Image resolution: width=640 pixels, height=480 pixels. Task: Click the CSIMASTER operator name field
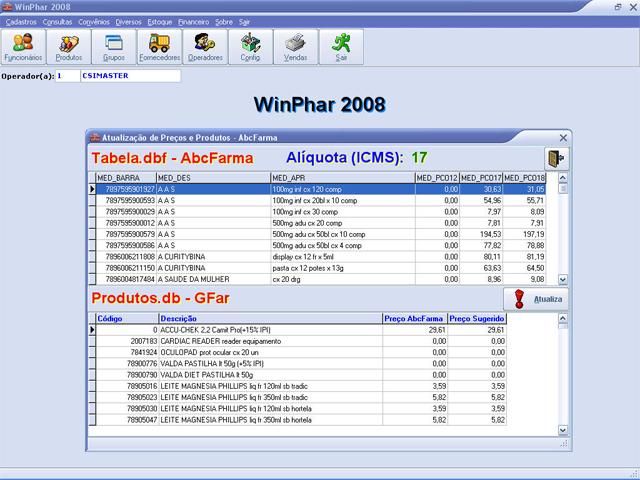131,76
